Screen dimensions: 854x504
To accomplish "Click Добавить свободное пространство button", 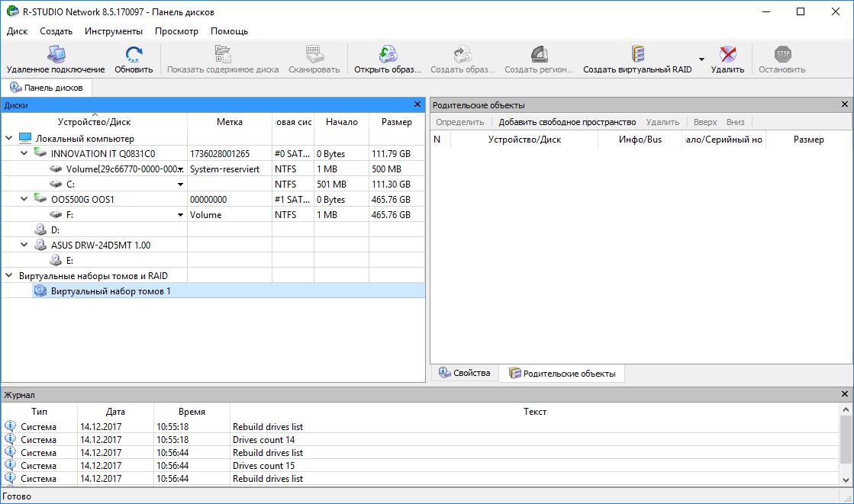I will [x=566, y=122].
